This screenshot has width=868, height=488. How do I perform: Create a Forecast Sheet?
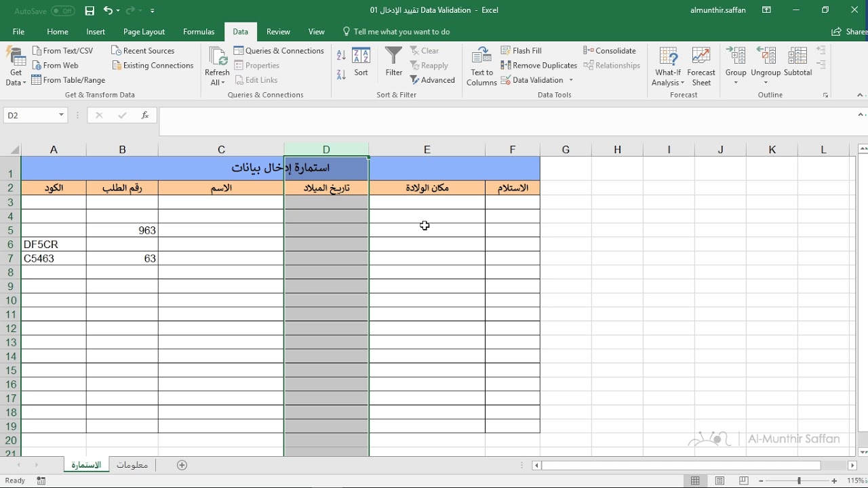click(x=701, y=66)
